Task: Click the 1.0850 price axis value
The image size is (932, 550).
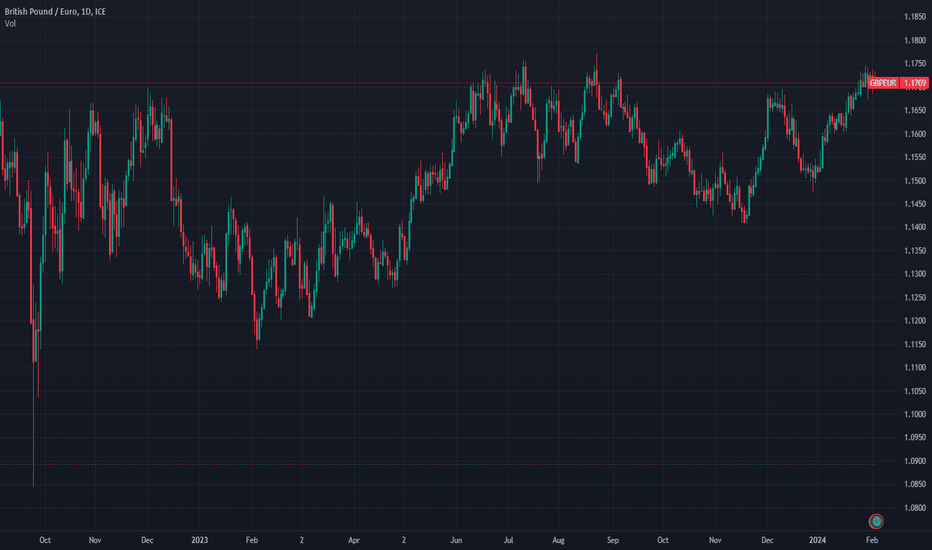Action: point(915,485)
